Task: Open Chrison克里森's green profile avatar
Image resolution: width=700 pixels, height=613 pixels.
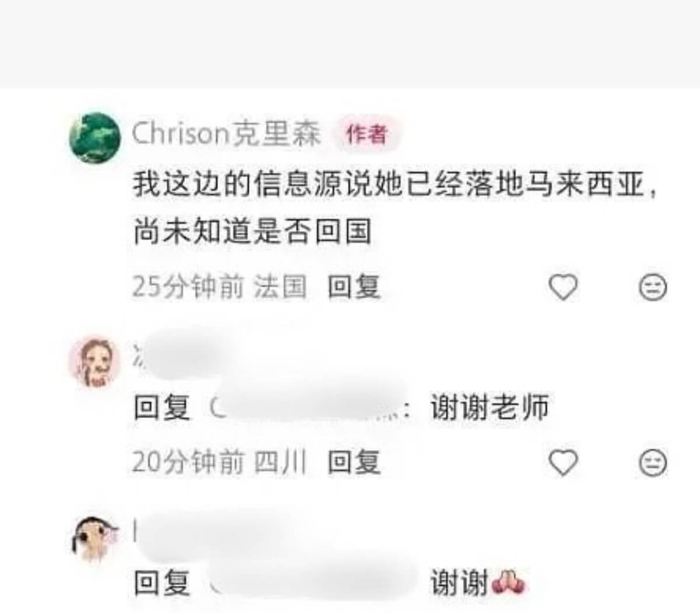Action: tap(95, 138)
